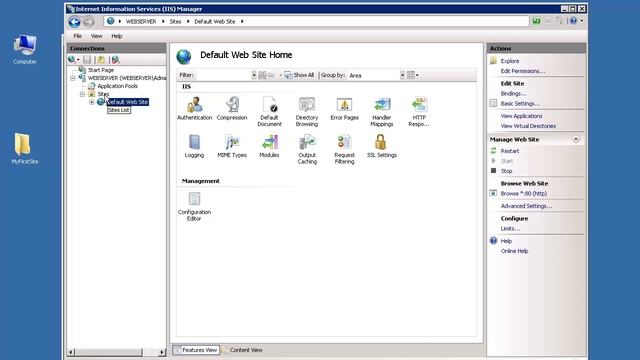Open the File menu

click(x=78, y=36)
